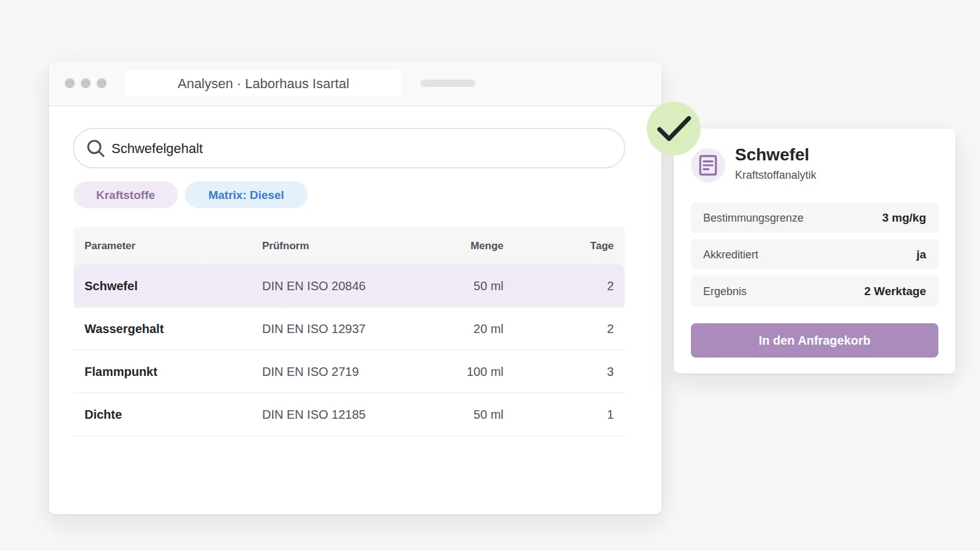Viewport: 980px width, 551px height.
Task: Click the 20 ml quantity cell
Action: click(x=488, y=329)
